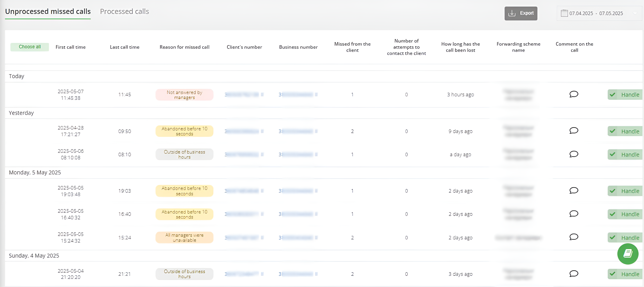Open comment for the 19:03 call
This screenshot has height=287, width=644.
(574, 191)
